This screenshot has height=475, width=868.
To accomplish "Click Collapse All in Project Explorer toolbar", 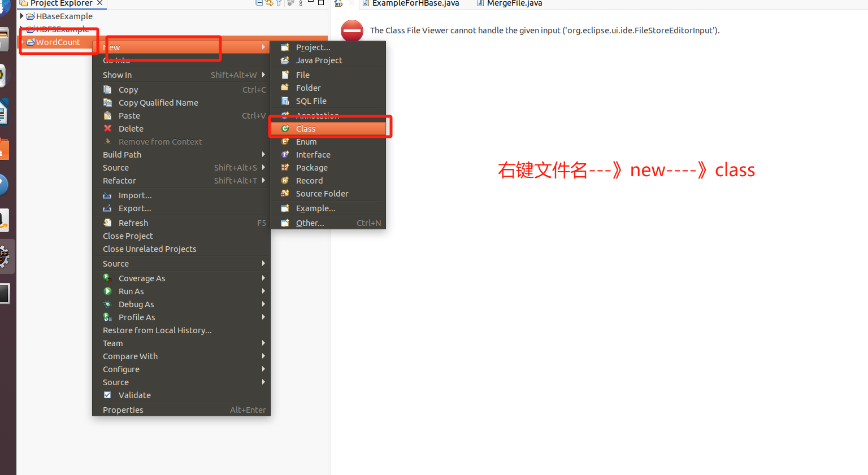I will coord(259,3).
